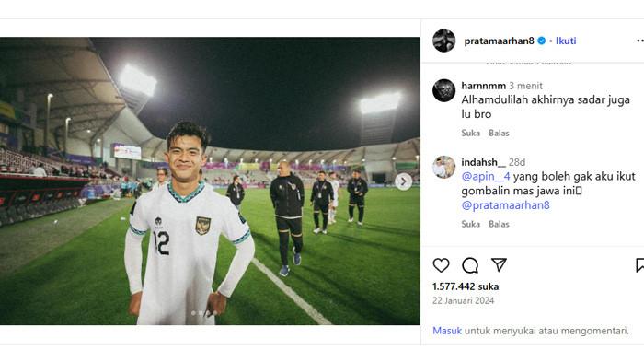Click Masuk to log in
This screenshot has height=362, width=644.
(x=447, y=331)
